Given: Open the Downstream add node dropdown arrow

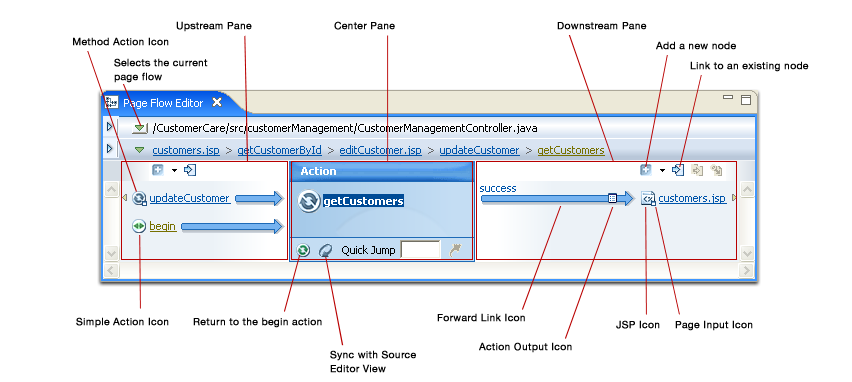Looking at the screenshot, I should [662, 171].
